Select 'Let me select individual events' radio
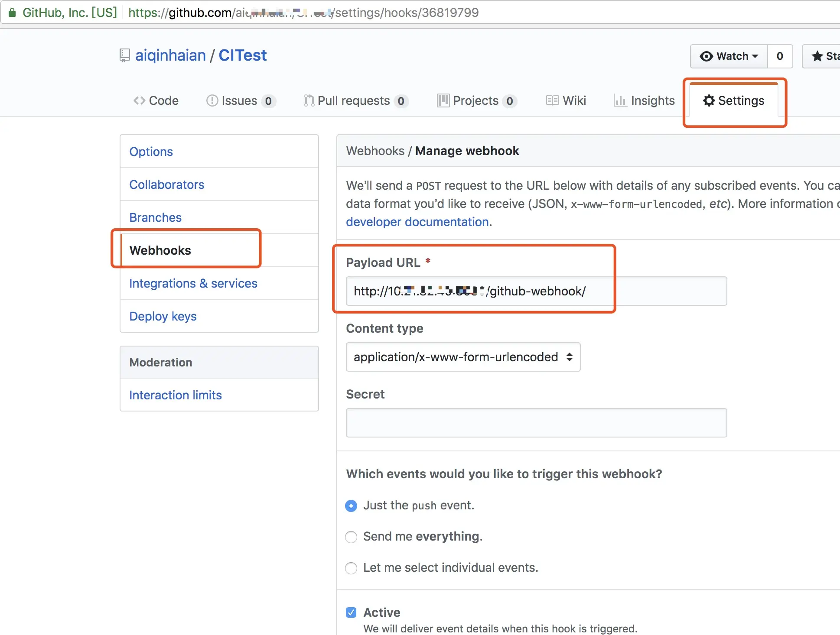The image size is (840, 635). coord(351,568)
